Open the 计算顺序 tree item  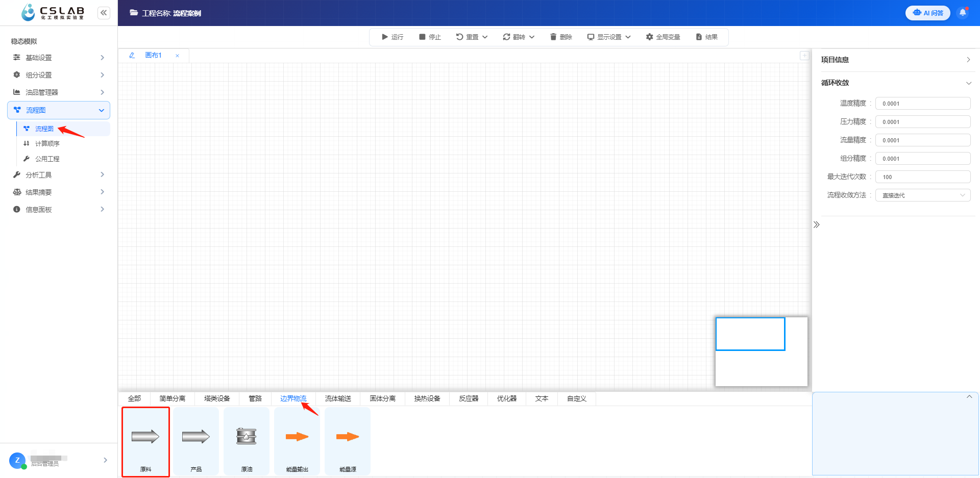coord(47,144)
